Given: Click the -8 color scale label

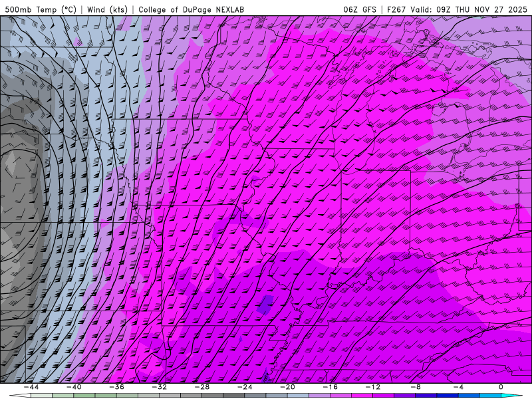Looking at the screenshot, I should point(416,387).
